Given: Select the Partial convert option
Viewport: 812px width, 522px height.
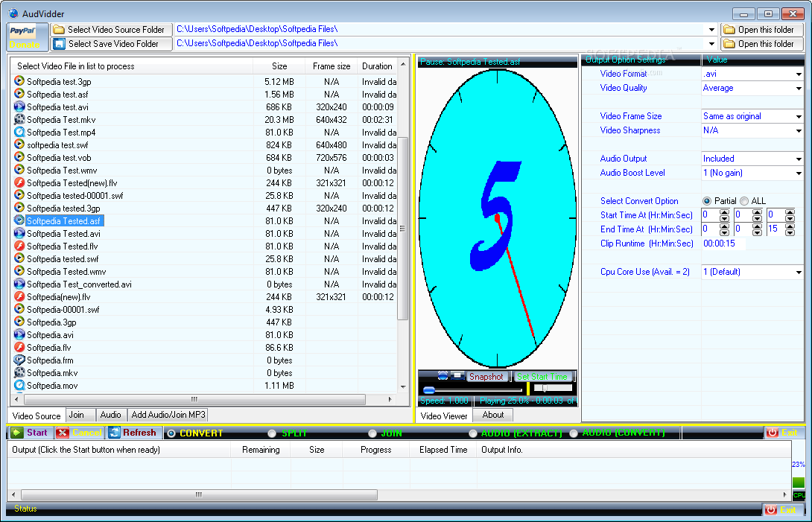Looking at the screenshot, I should tap(707, 201).
